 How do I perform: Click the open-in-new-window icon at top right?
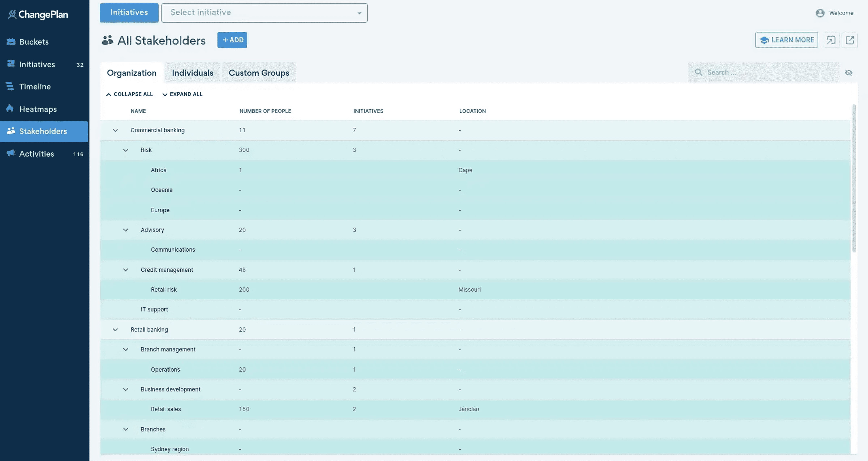pyautogui.click(x=850, y=40)
